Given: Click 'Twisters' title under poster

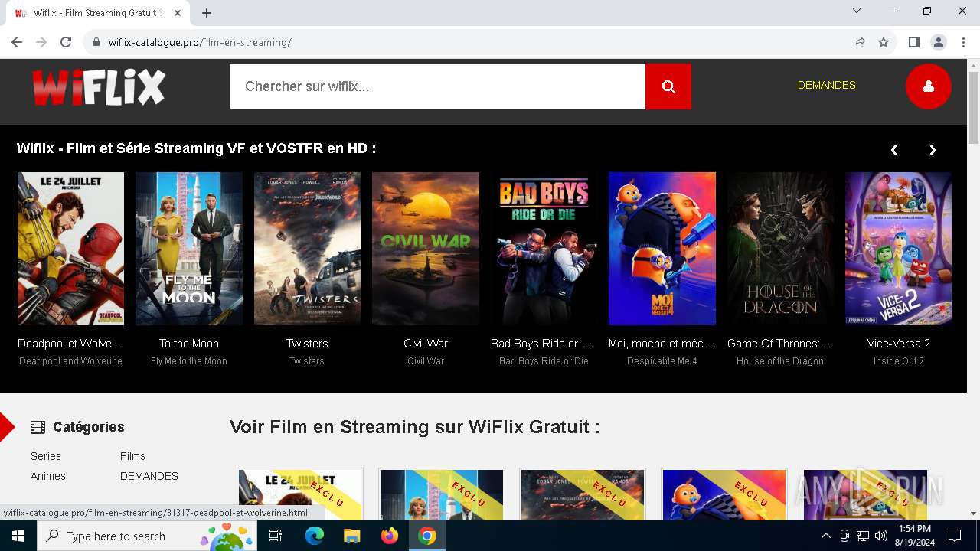Looking at the screenshot, I should tap(307, 344).
